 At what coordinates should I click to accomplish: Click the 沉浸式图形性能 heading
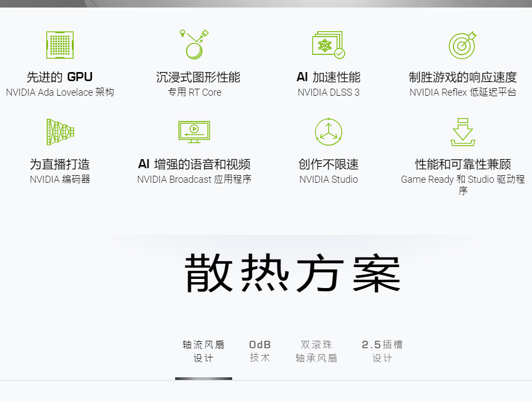pos(198,77)
